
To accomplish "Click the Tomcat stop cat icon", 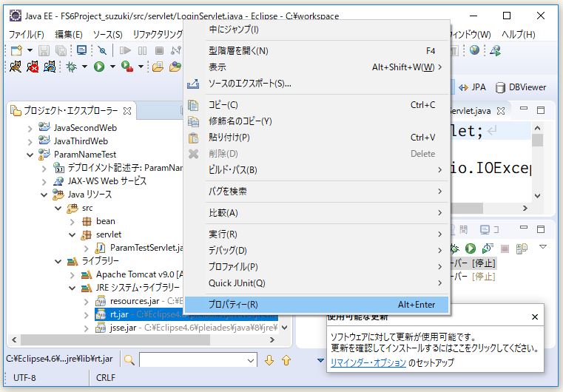I will [33, 67].
